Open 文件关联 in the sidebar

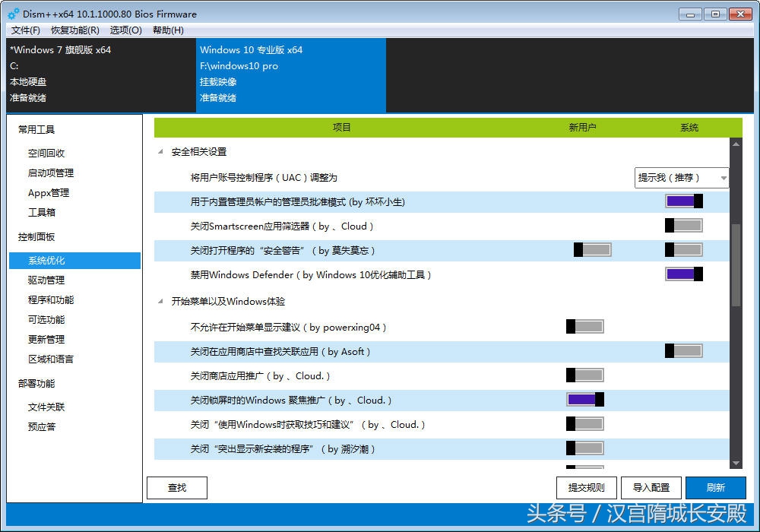[x=46, y=407]
